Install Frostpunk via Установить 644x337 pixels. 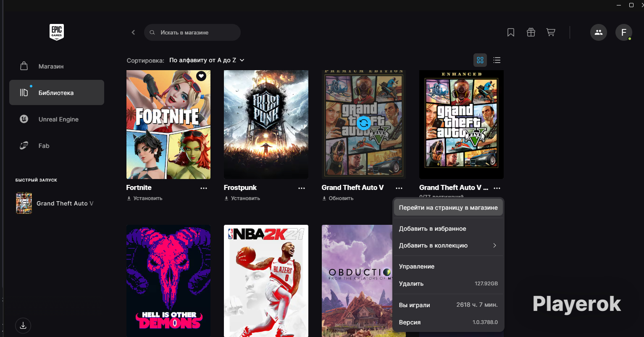[x=242, y=198]
